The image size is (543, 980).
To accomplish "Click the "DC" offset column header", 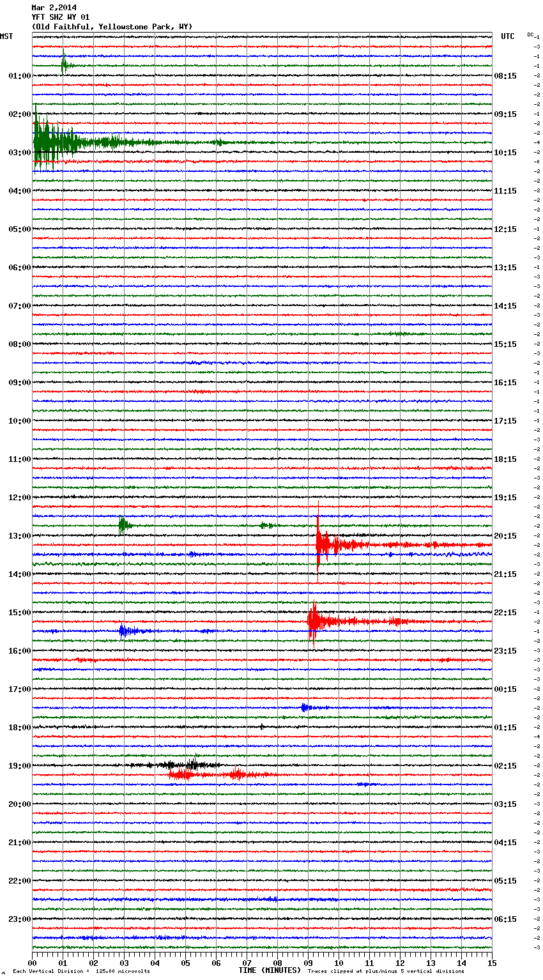I will coord(530,34).
